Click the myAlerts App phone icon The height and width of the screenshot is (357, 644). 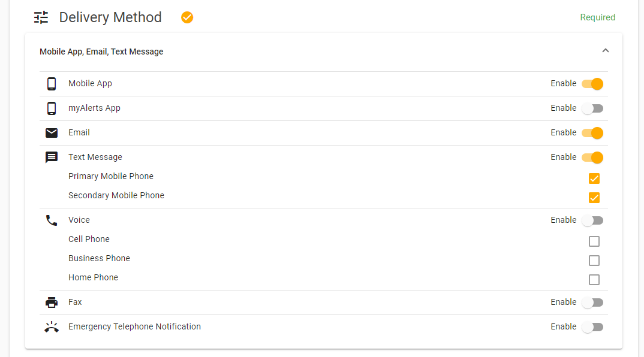click(52, 108)
